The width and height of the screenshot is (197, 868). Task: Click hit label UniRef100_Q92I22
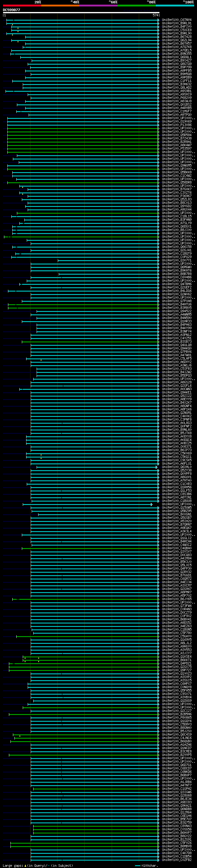[177, 396]
